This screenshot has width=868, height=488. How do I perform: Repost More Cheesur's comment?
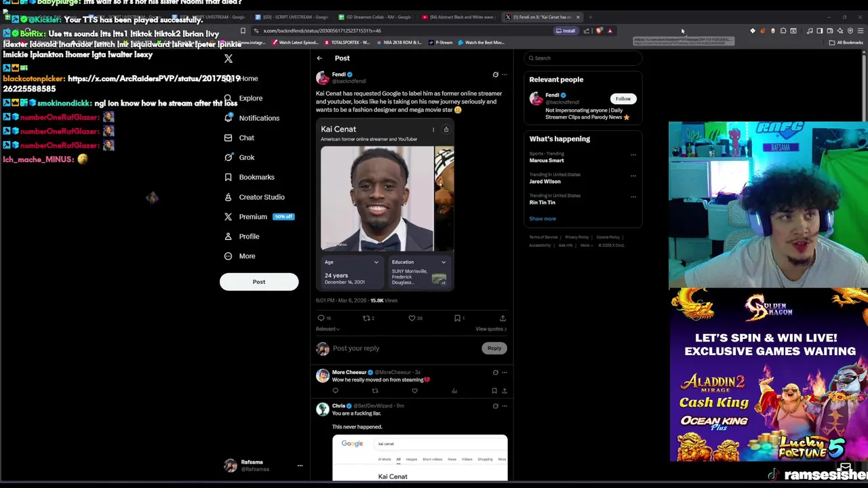click(x=375, y=391)
